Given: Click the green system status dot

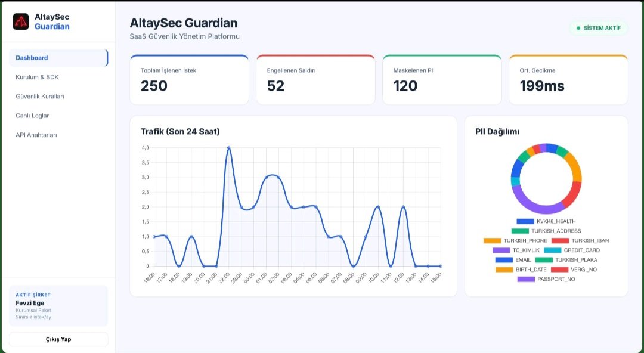Looking at the screenshot, I should 578,29.
